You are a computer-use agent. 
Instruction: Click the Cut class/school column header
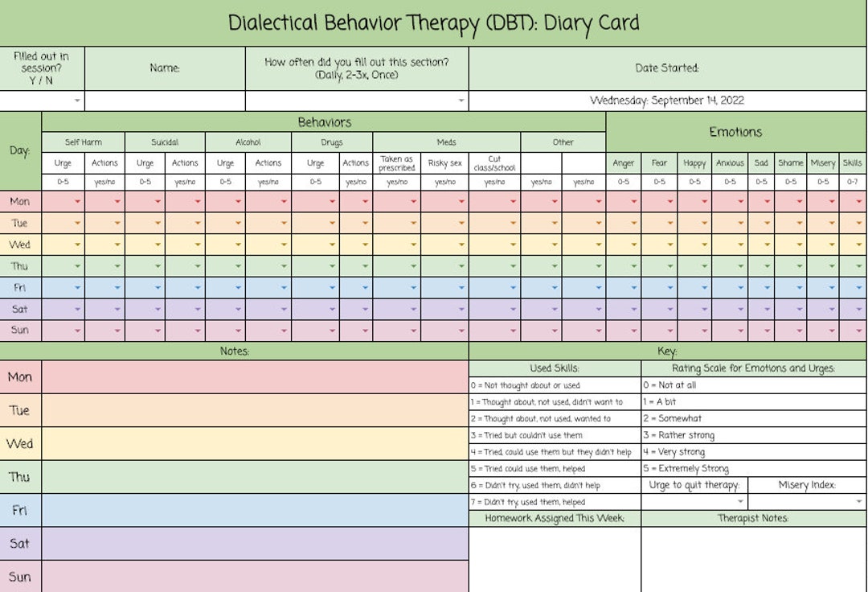click(x=494, y=163)
